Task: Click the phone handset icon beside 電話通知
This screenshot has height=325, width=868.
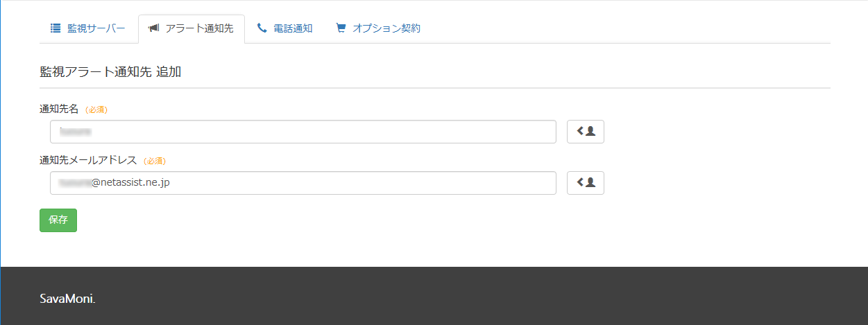Action: 262,28
